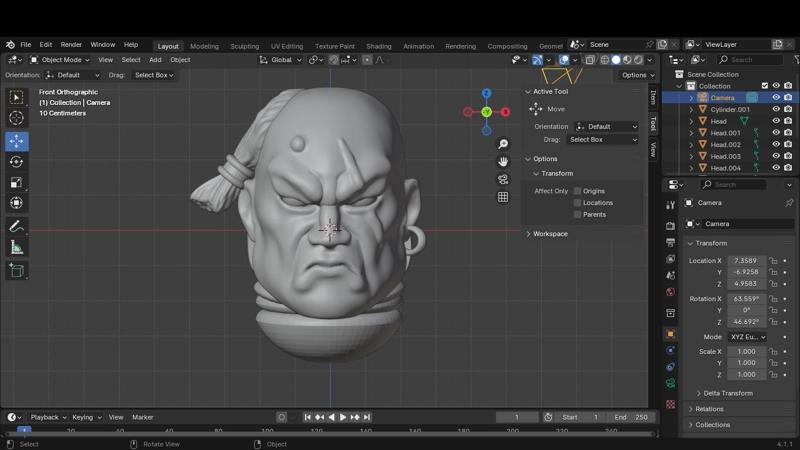Expand the Workspace panel
800x450 pixels.
[x=550, y=234]
